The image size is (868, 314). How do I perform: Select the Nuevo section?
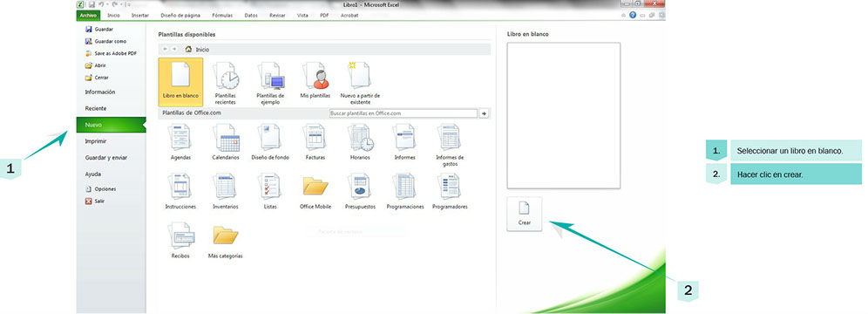(111, 125)
